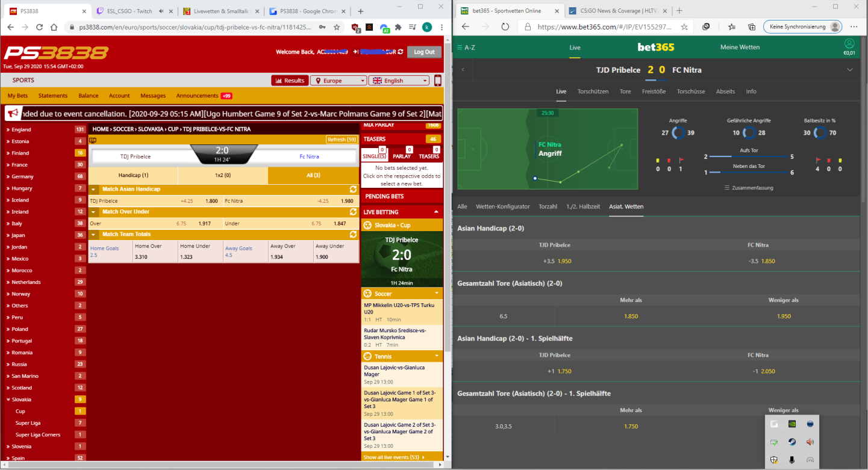Image resolution: width=868 pixels, height=470 pixels.
Task: Add bet365 page to Edge favorites star
Action: 684,27
